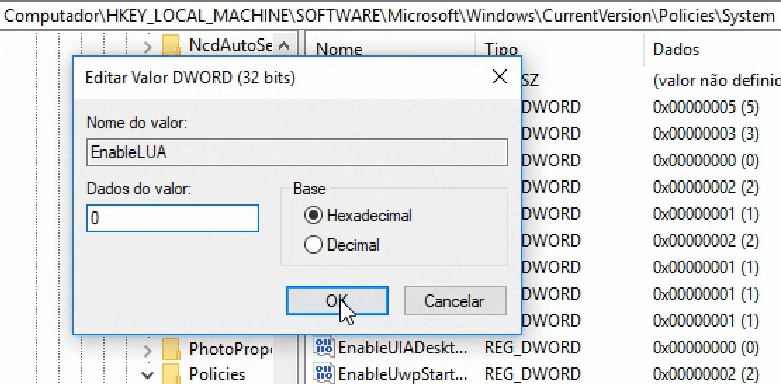
Task: Click the Cancelar button
Action: [x=455, y=301]
